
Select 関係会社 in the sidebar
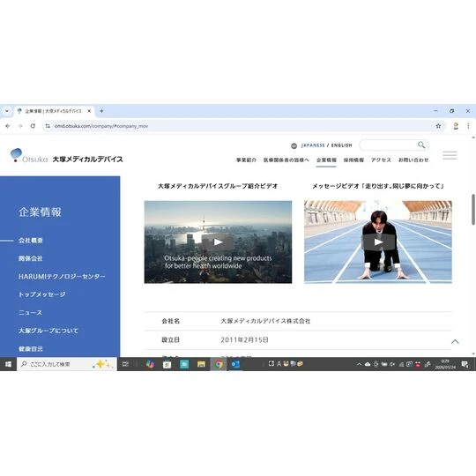(30, 258)
